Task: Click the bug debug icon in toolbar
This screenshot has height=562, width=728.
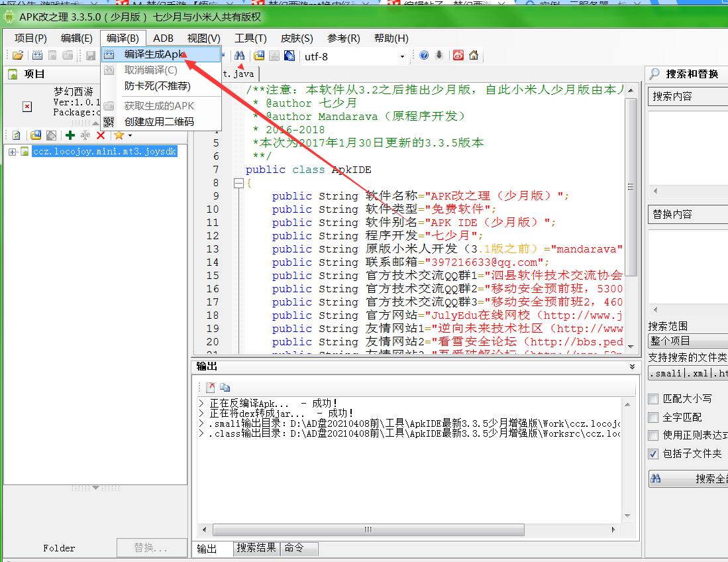Action: coord(440,56)
